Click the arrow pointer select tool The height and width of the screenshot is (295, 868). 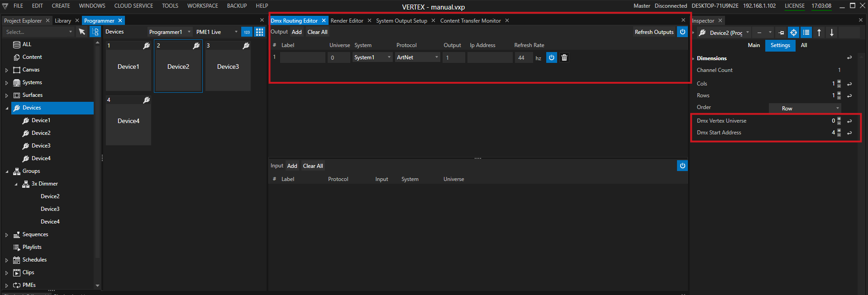point(81,32)
